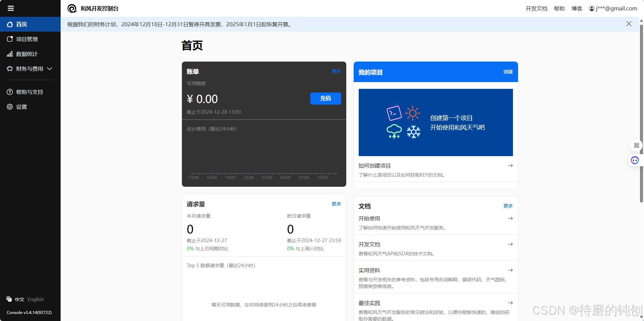Open the 如何创建项目 guide link
The image size is (644, 321).
coord(436,170)
